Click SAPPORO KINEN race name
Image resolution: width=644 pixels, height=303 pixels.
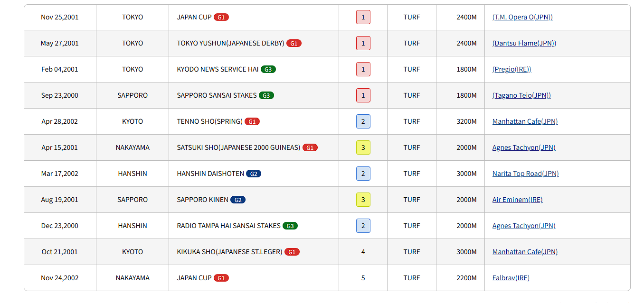coord(202,200)
